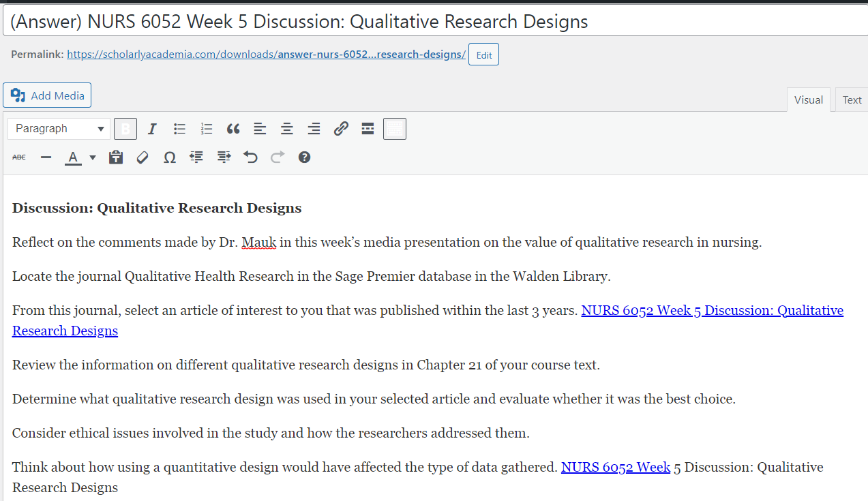Viewport: 868px width, 501px height.
Task: Click the heading 'Discussion: Qualitative Research Designs'
Action: (157, 209)
